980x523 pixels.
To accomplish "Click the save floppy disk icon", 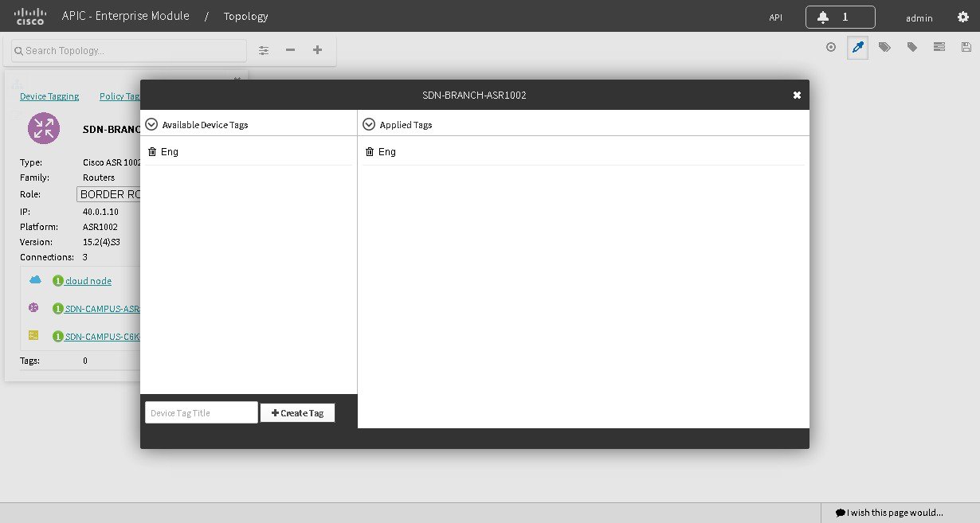I will [x=966, y=47].
